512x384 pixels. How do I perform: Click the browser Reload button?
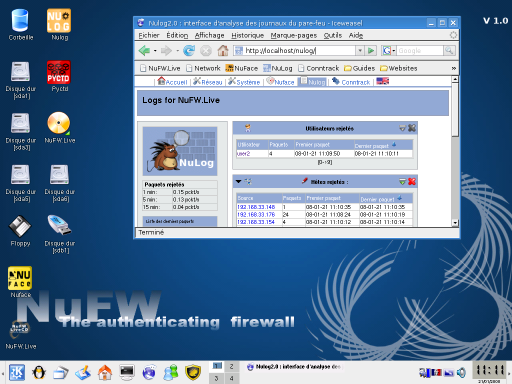click(189, 51)
